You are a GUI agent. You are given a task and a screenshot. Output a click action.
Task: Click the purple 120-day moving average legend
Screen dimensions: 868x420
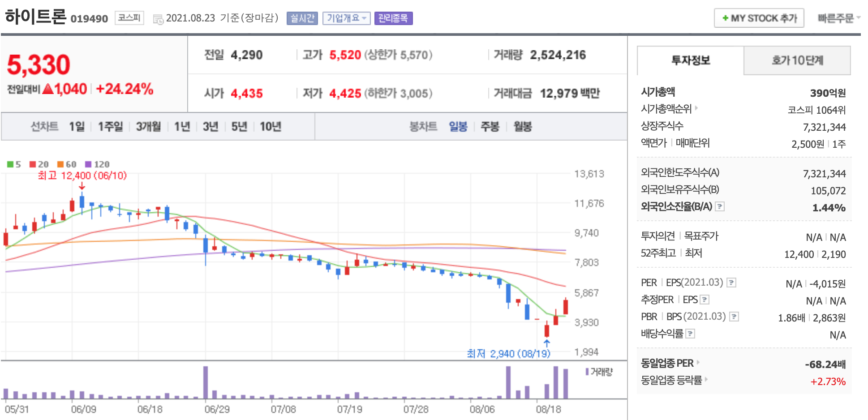(x=97, y=164)
